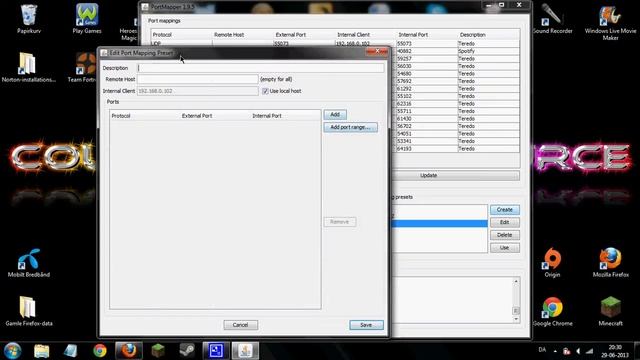
Task: Open Sound Recorder desktop shortcut
Action: pyautogui.click(x=552, y=19)
